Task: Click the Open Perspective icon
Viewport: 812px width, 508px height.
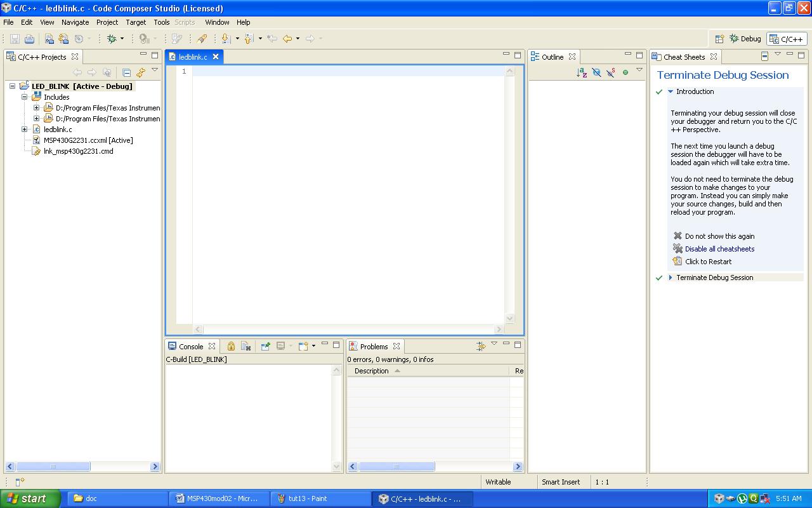Action: 719,39
